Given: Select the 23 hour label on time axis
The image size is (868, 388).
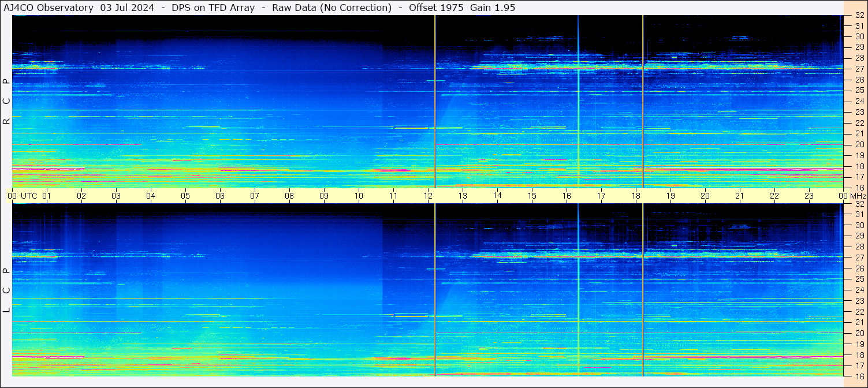Looking at the screenshot, I should (x=809, y=196).
